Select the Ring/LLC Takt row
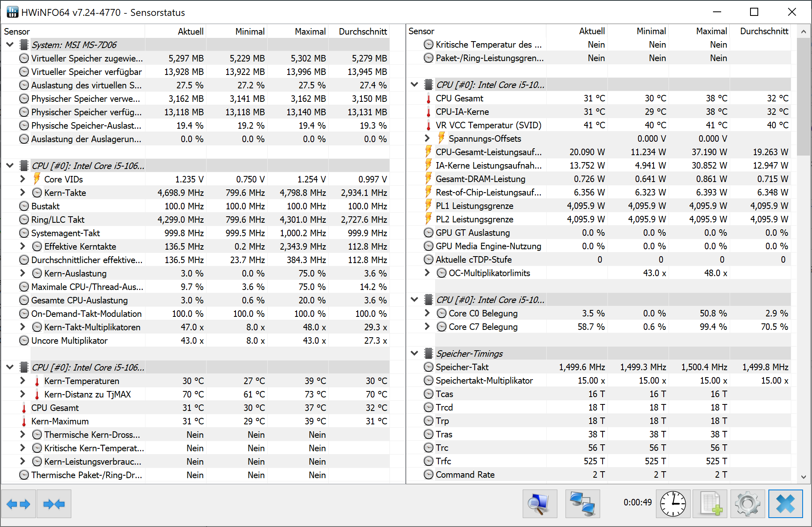 pyautogui.click(x=196, y=220)
